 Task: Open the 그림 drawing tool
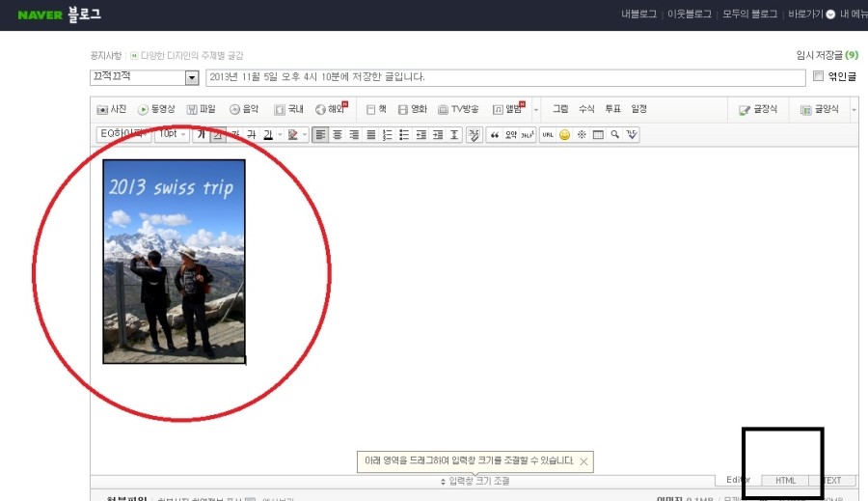click(560, 109)
